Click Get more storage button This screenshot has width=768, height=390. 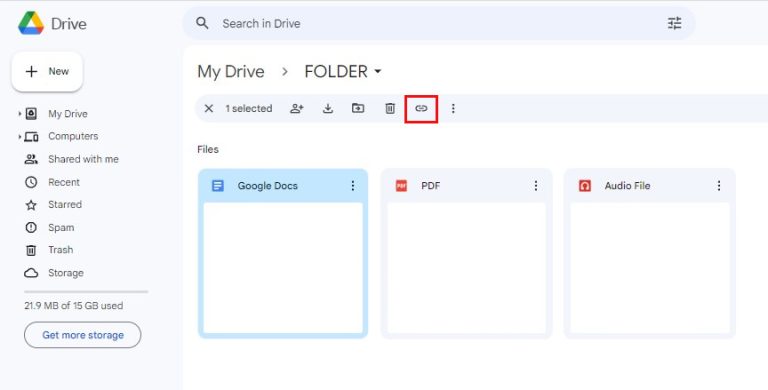(x=83, y=335)
